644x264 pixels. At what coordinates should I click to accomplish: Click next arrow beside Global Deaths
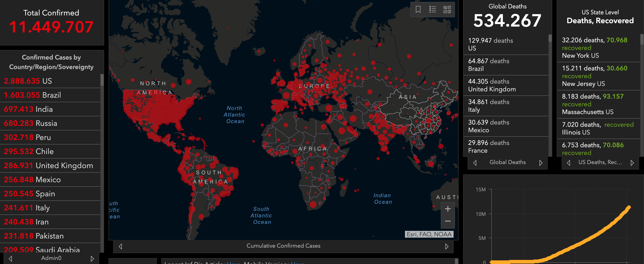[x=541, y=163]
